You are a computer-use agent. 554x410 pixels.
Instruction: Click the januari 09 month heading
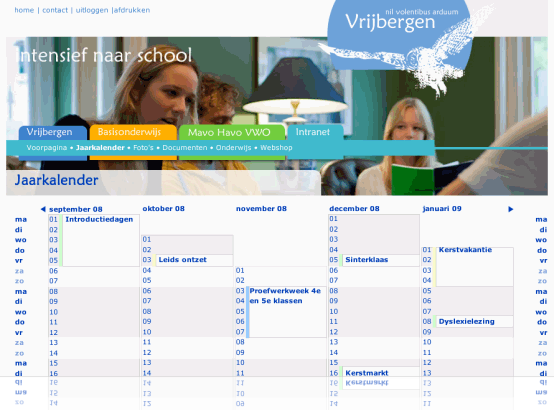[x=442, y=209]
